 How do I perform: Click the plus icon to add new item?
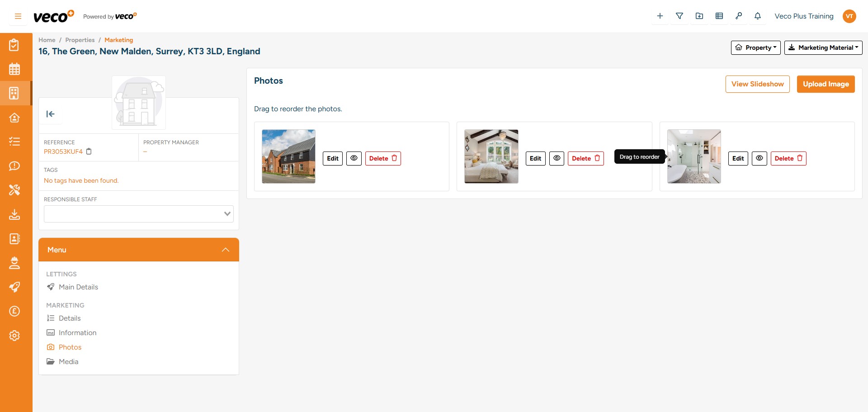660,16
